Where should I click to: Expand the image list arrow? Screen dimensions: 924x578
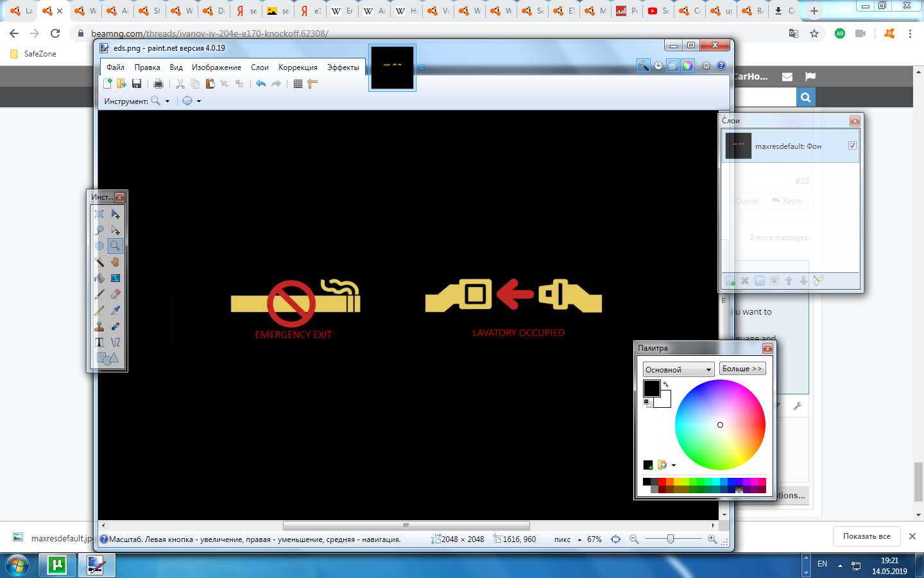pyautogui.click(x=422, y=67)
